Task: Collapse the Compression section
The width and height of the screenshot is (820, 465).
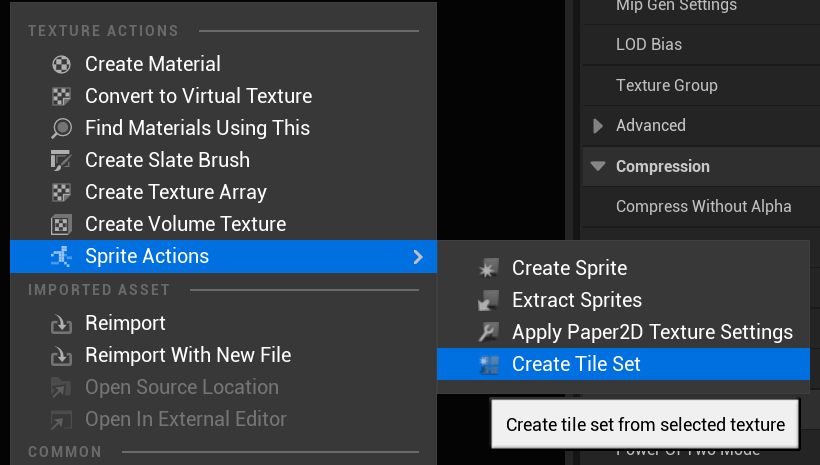Action: pyautogui.click(x=598, y=166)
